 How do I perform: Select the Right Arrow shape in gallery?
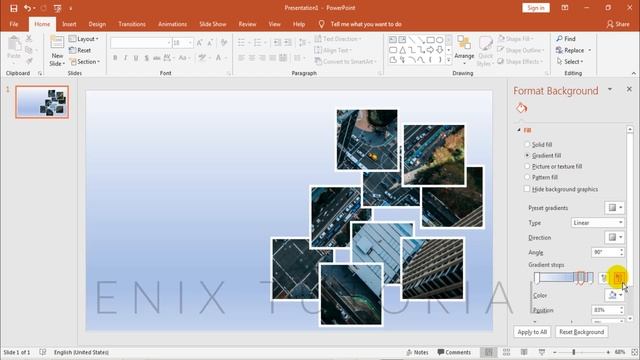(x=430, y=50)
